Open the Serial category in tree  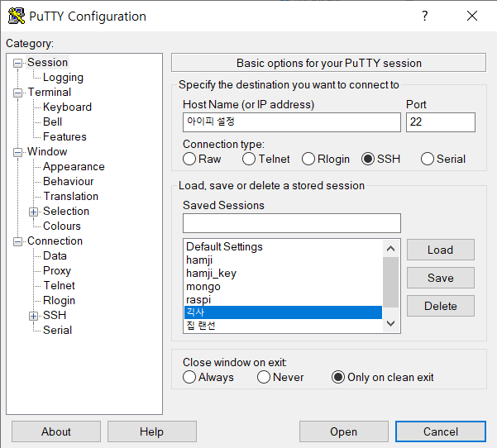(x=58, y=331)
